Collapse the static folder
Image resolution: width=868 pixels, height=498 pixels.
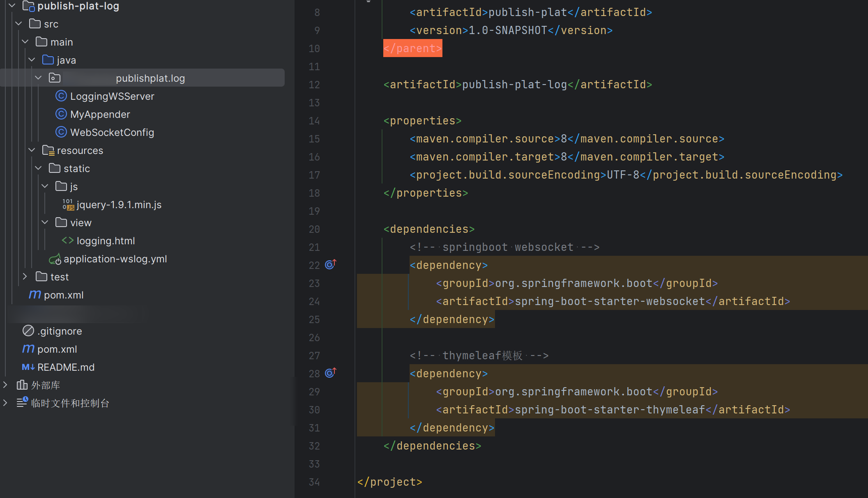pos(38,168)
